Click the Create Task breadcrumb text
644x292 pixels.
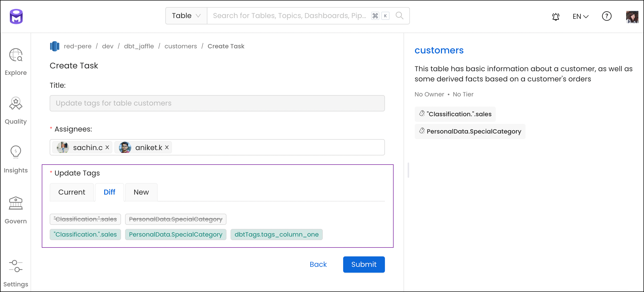click(x=226, y=46)
